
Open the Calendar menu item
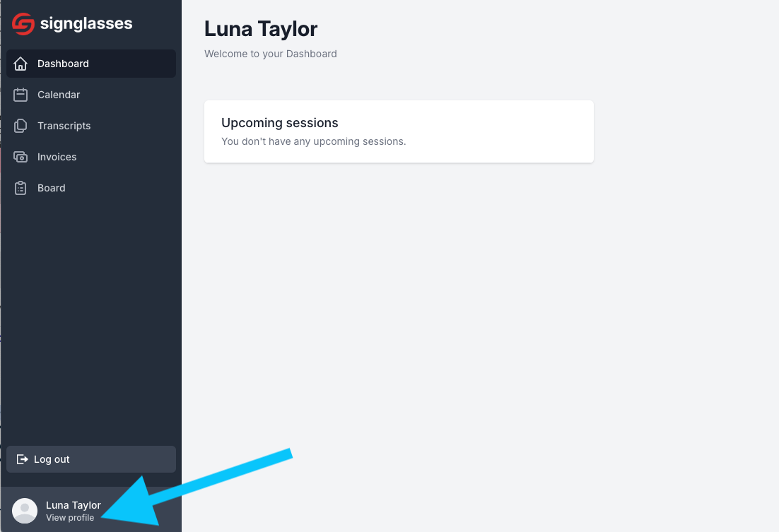point(91,95)
